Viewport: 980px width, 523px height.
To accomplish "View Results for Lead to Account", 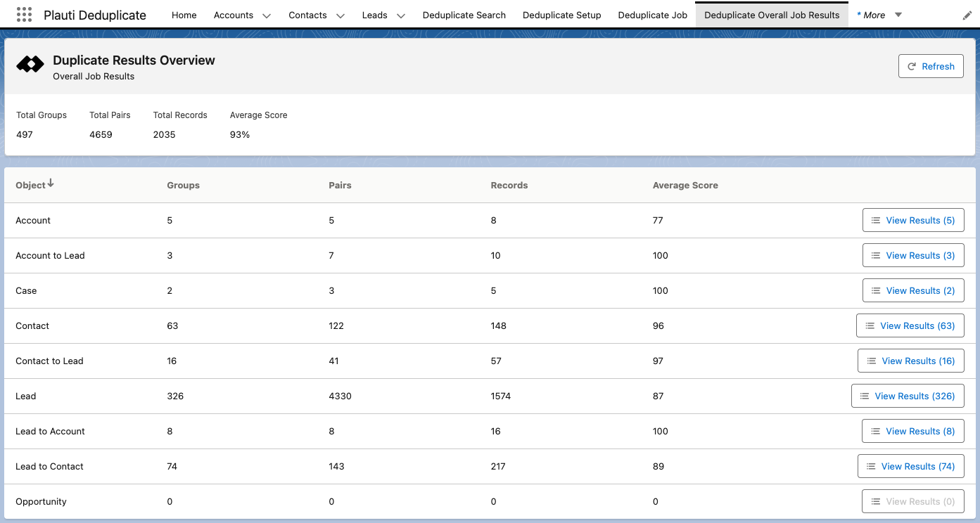I will (x=913, y=431).
